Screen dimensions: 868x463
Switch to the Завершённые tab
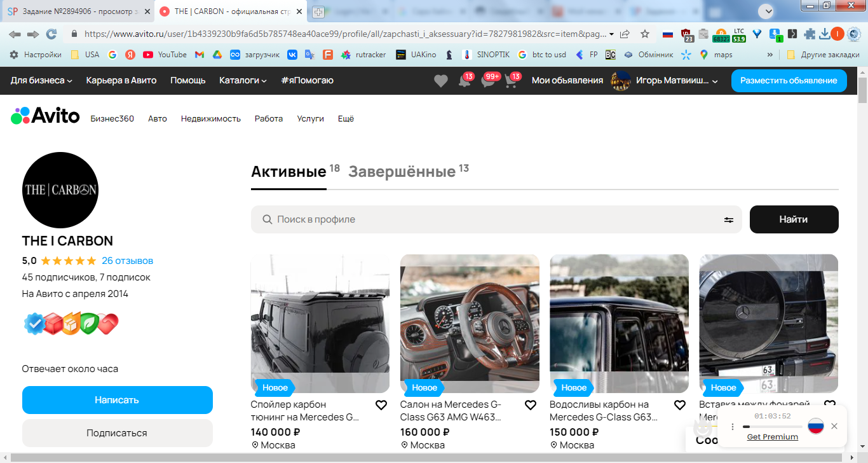[402, 172]
